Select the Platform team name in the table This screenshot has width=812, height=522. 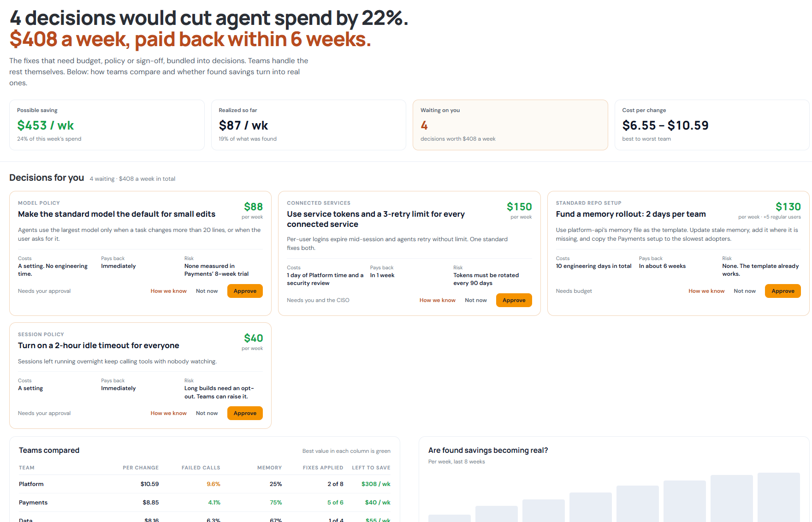pyautogui.click(x=31, y=484)
